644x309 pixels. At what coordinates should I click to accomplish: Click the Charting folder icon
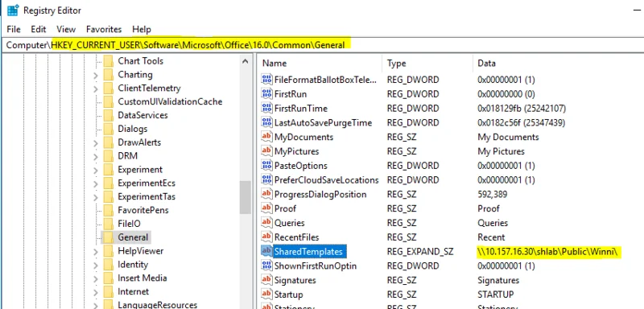point(109,75)
